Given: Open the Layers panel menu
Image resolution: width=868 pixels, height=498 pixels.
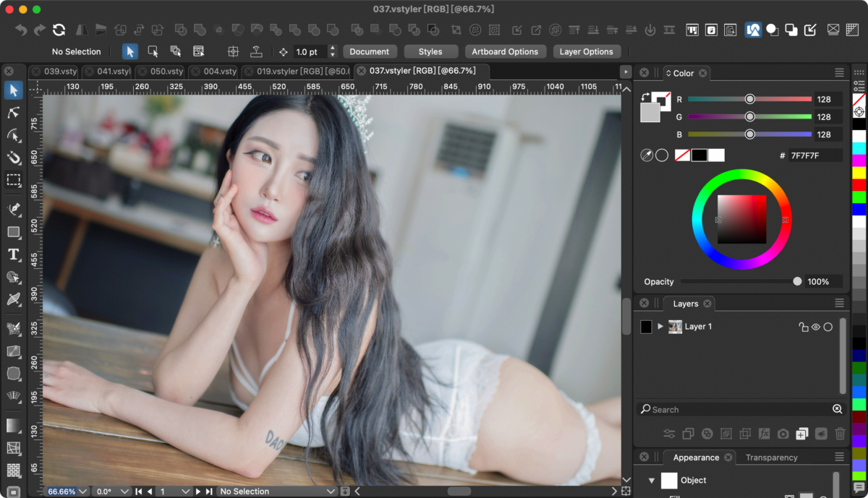Looking at the screenshot, I should (x=839, y=304).
